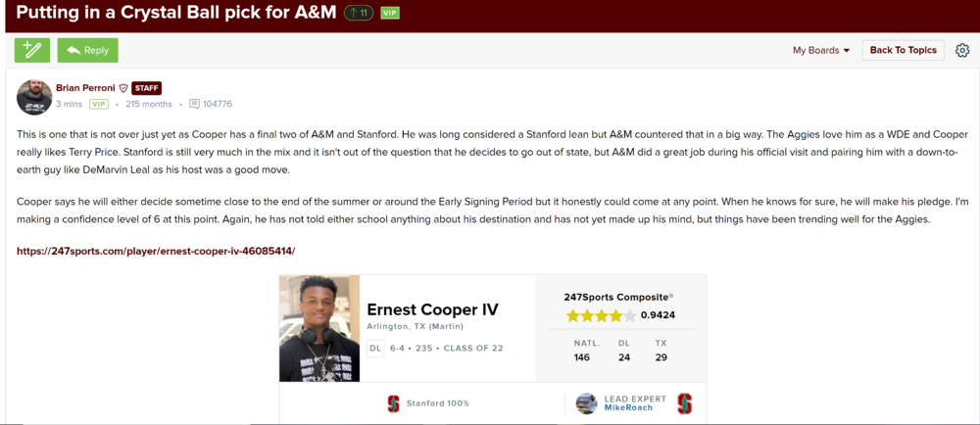980x425 pixels.
Task: Click MikeRoach's lead expert avatar
Action: (x=586, y=403)
